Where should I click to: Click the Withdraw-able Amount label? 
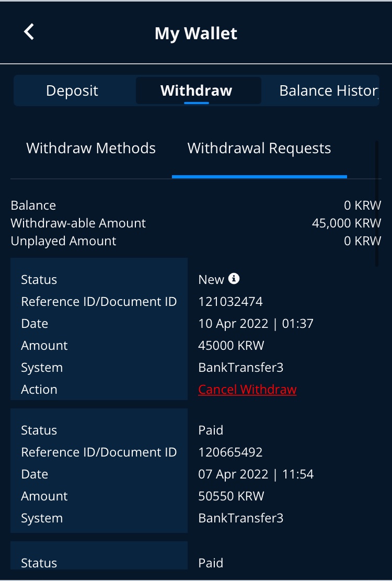(x=78, y=223)
